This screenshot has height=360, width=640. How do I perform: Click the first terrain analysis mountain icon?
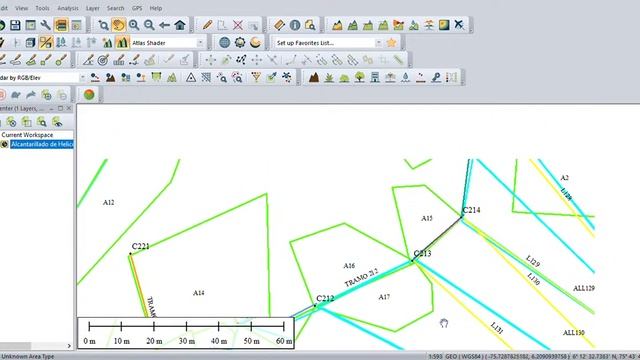(337, 25)
